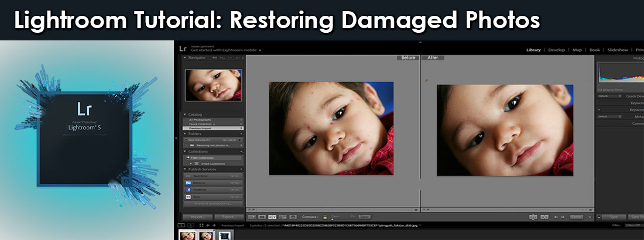The height and width of the screenshot is (240, 644).
Task: Click the Navigator preview thumbnail
Action: 214,85
